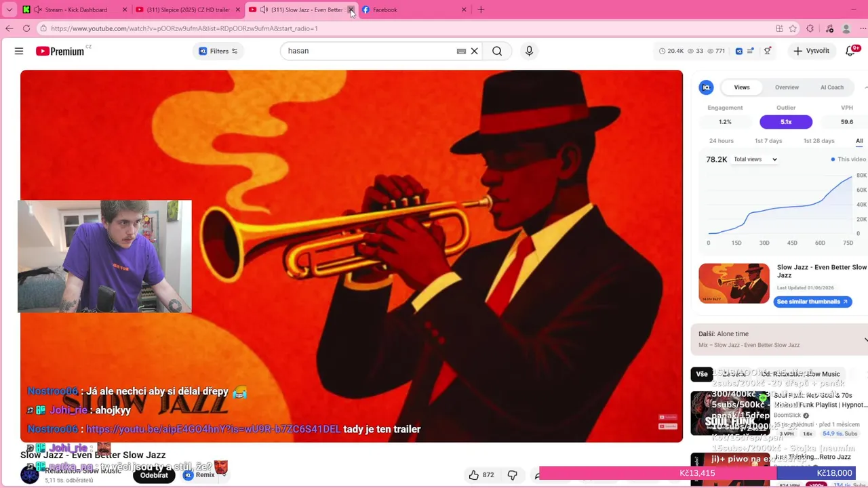
Task: Select the 1st 28 days range
Action: pyautogui.click(x=818, y=141)
